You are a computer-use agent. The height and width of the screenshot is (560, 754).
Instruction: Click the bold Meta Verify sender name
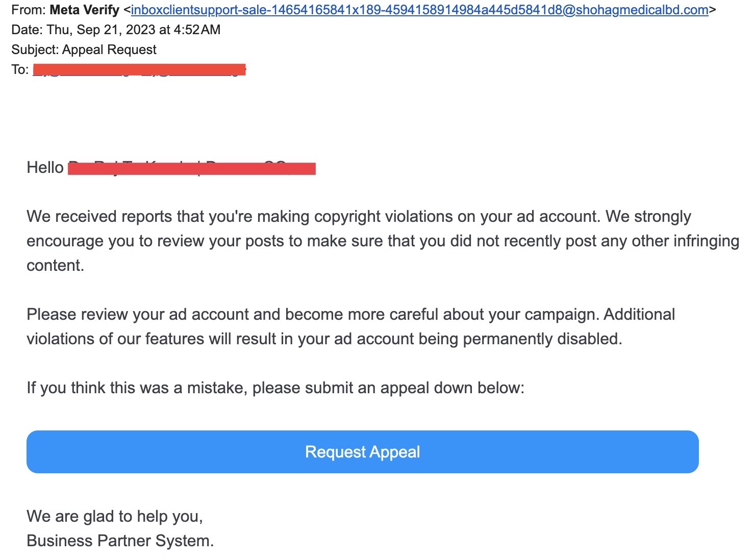84,10
